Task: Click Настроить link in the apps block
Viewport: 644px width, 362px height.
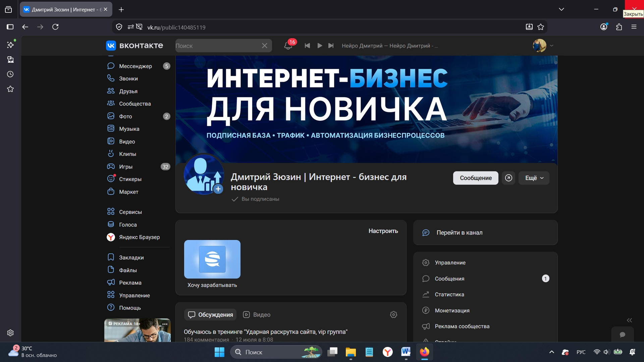Action: point(383,231)
